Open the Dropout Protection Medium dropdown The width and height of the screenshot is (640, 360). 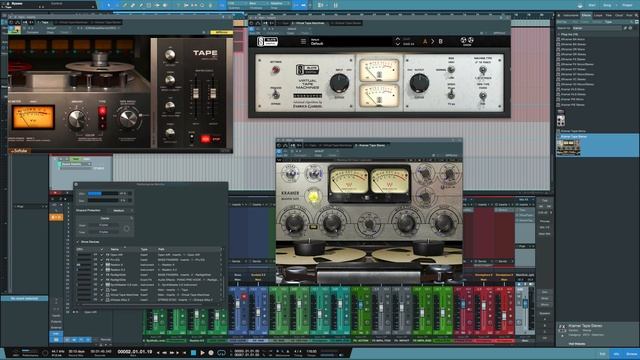coord(121,211)
